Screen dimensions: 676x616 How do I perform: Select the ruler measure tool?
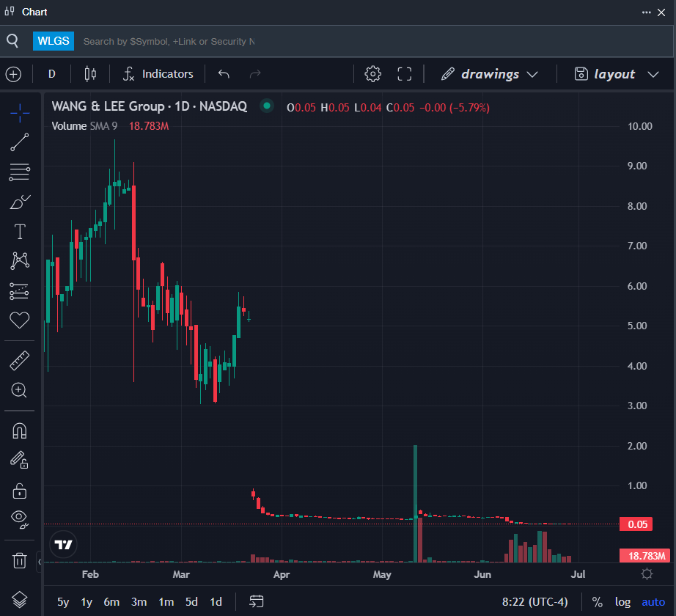[19, 360]
